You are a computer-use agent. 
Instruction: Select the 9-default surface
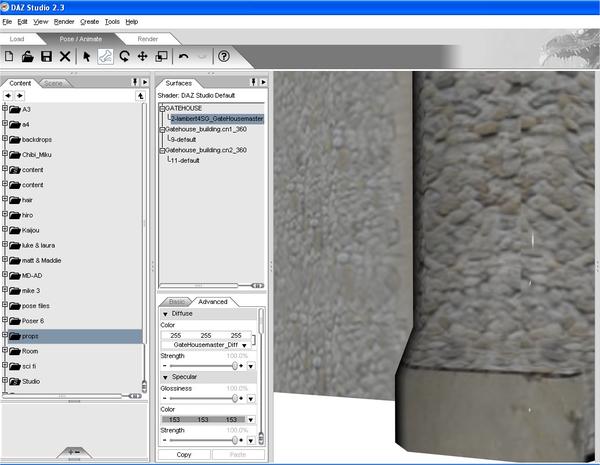(183, 140)
